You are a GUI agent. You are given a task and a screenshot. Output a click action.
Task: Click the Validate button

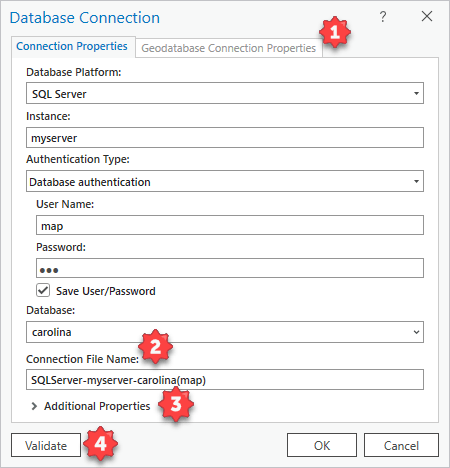(x=46, y=445)
